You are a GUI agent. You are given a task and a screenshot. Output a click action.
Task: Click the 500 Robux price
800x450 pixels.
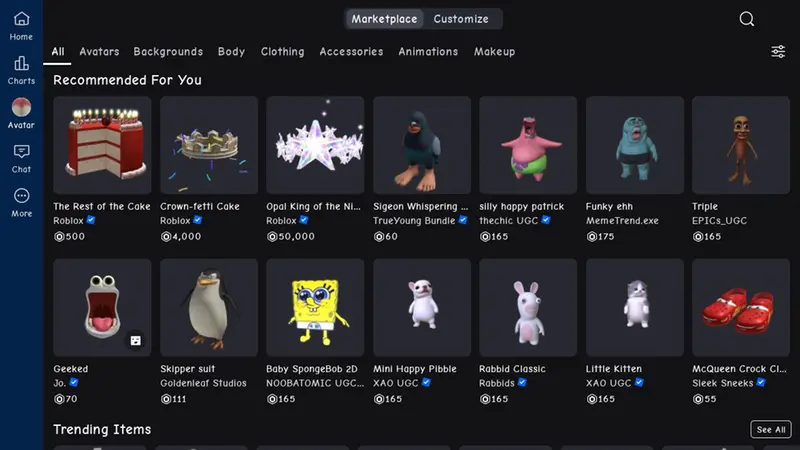coord(69,236)
